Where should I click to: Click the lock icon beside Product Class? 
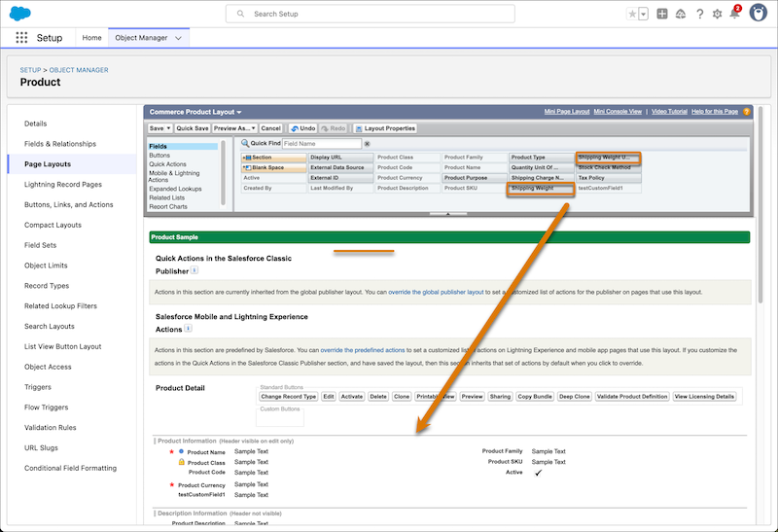tap(182, 462)
